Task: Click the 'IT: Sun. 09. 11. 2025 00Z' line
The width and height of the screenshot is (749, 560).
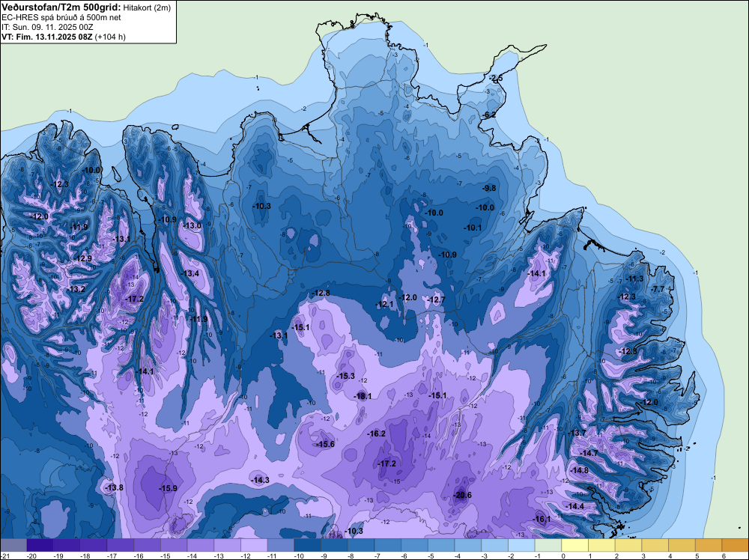Action: click(47, 27)
